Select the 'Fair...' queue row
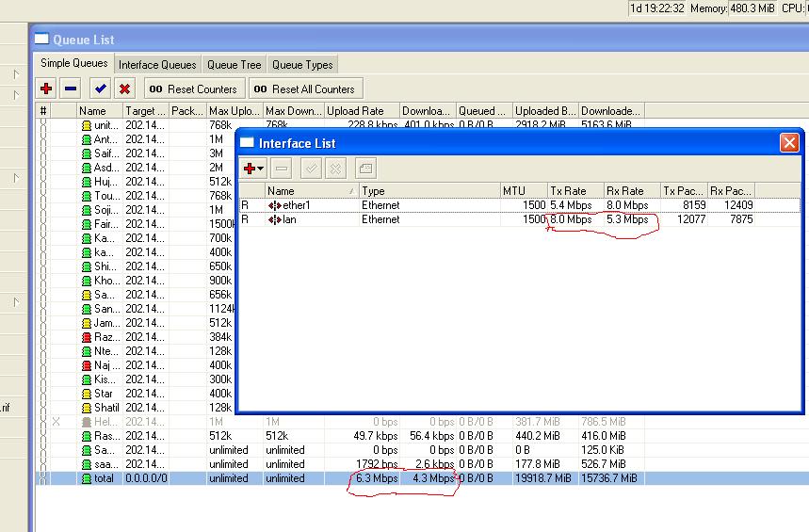The height and width of the screenshot is (532, 809). (x=136, y=224)
